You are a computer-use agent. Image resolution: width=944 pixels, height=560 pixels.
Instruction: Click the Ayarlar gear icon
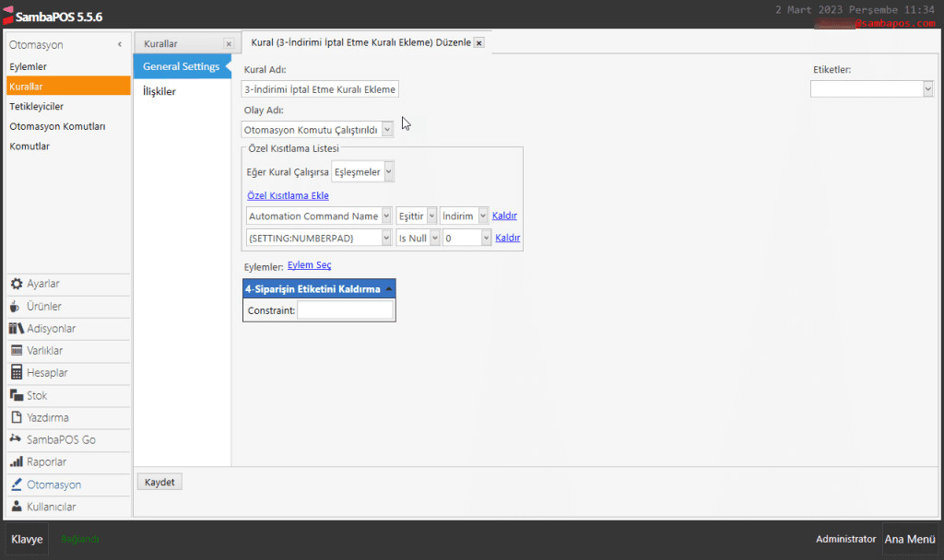(17, 284)
